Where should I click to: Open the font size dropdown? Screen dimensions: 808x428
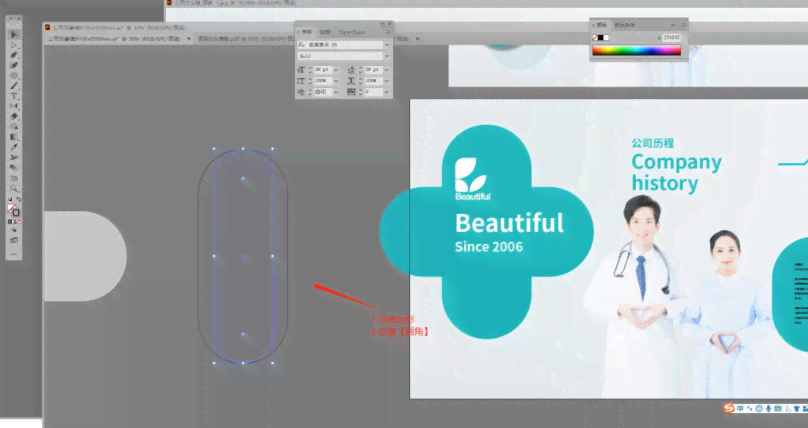click(x=336, y=70)
